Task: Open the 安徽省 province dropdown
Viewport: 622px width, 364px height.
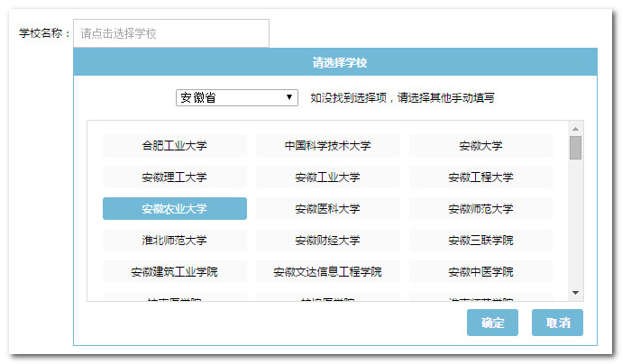Action: pos(237,97)
